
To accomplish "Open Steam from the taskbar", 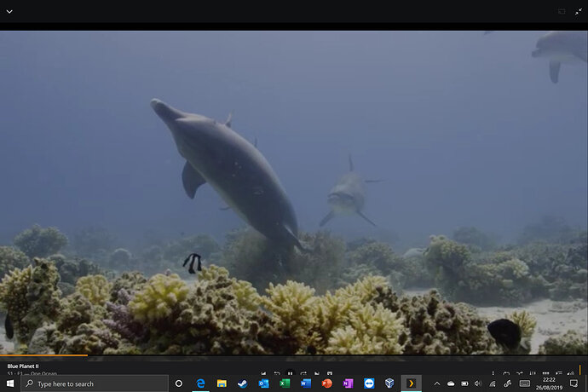I will (242, 384).
